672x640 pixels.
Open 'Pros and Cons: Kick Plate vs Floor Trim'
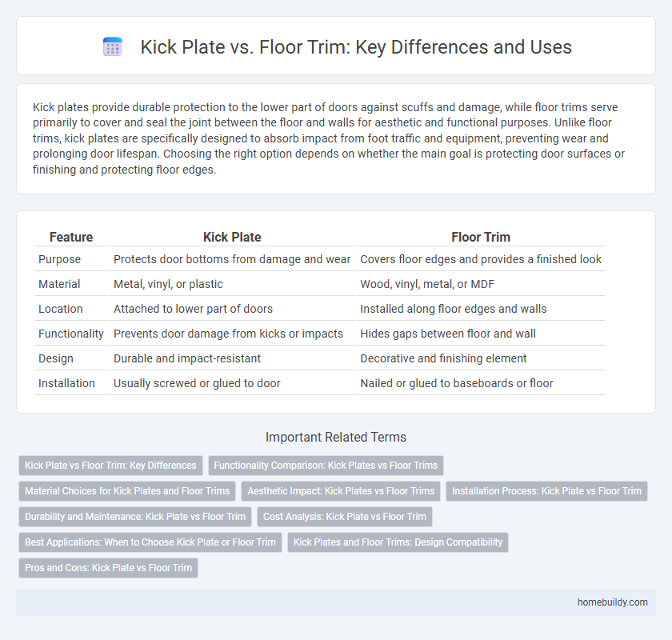108,568
